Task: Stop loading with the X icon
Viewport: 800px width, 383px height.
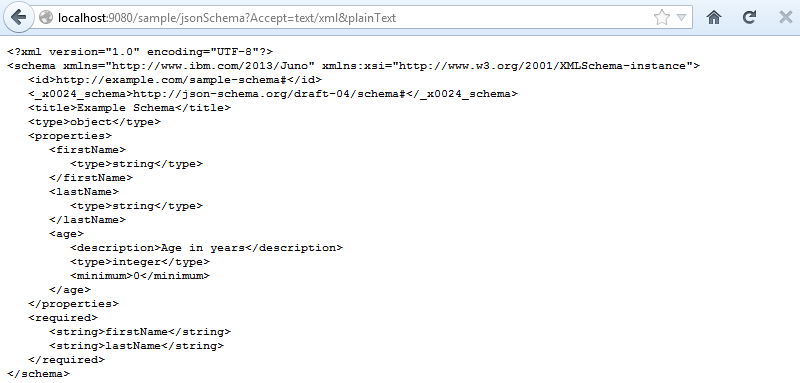Action: (x=786, y=17)
